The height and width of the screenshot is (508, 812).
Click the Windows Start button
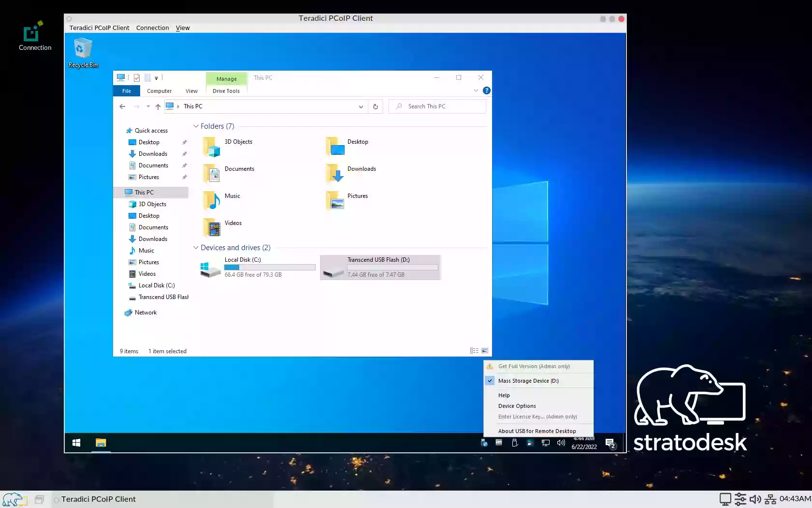click(x=76, y=443)
